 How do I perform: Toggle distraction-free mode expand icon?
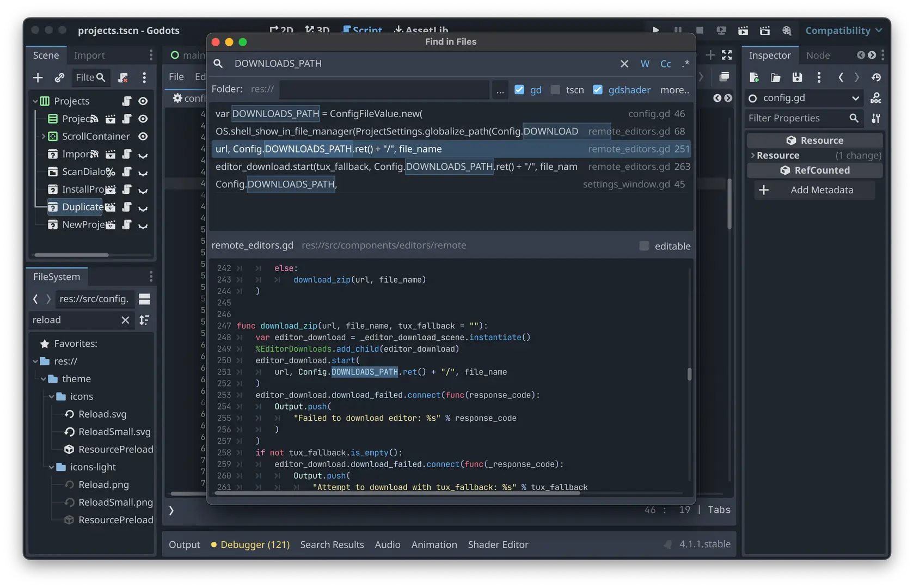(727, 55)
